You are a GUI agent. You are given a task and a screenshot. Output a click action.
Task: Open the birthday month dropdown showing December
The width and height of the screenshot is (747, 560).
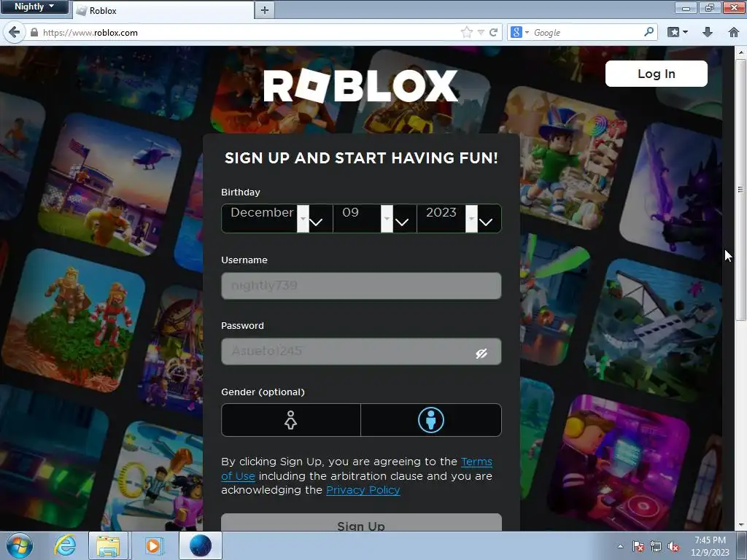pyautogui.click(x=276, y=219)
